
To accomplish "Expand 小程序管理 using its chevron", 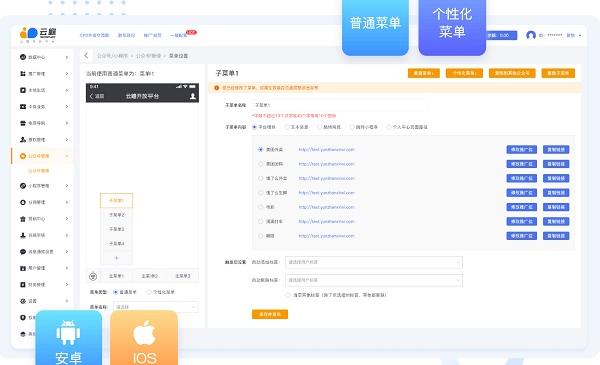I will (67, 186).
